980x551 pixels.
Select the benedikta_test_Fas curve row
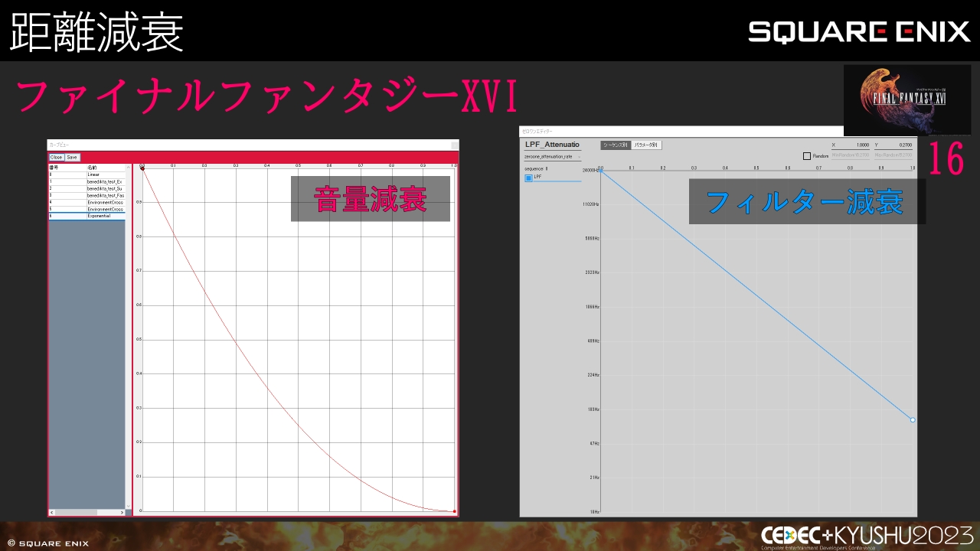coord(87,195)
